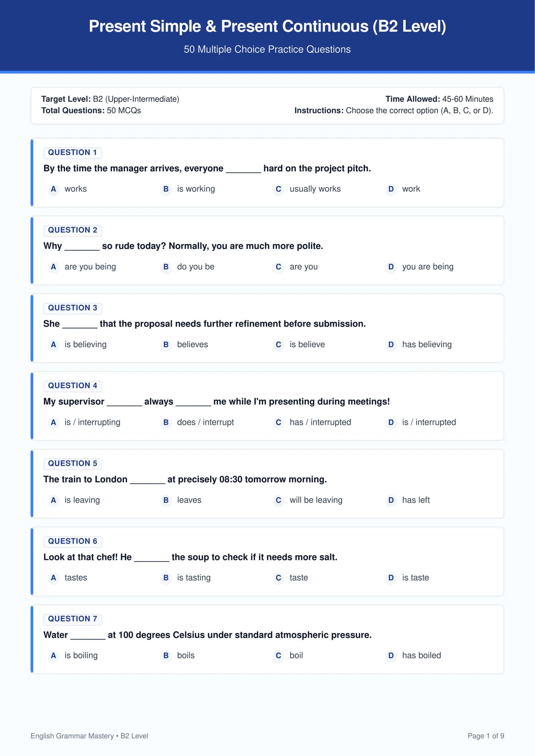Image resolution: width=535 pixels, height=756 pixels.
Task: Choose option B 'leaves' in Question 5
Action: point(181,500)
